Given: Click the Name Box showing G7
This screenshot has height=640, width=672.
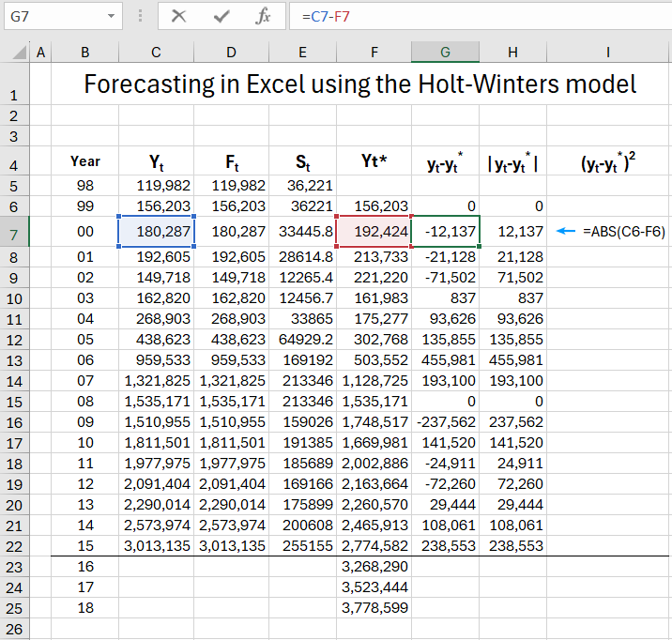Looking at the screenshot, I should (x=63, y=16).
